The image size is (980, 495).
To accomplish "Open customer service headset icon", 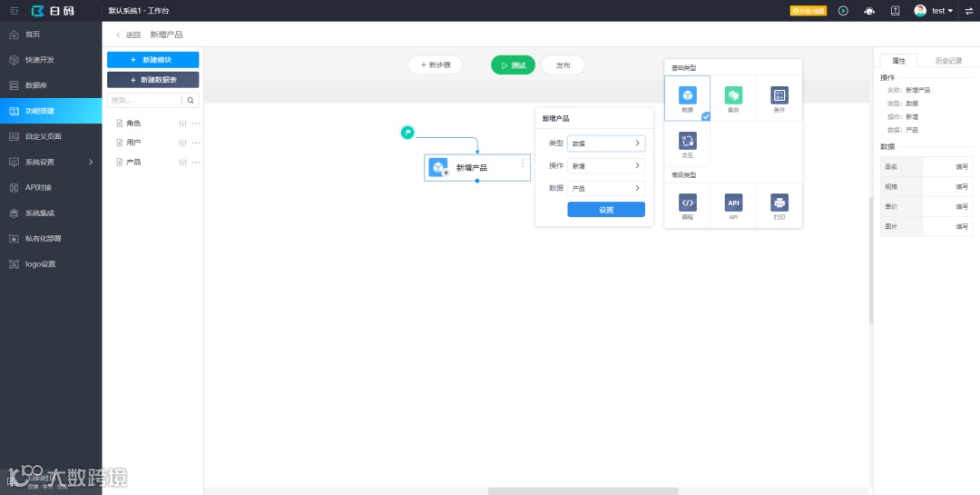I will click(869, 11).
